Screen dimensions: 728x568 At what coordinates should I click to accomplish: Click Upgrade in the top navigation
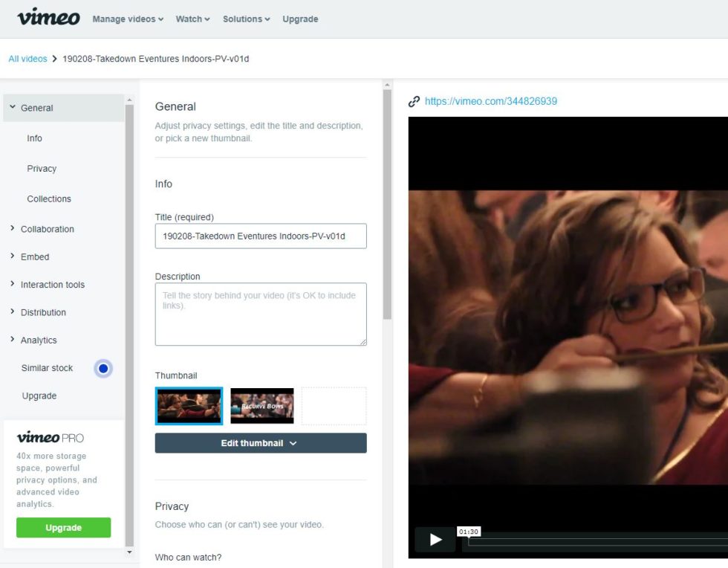300,19
